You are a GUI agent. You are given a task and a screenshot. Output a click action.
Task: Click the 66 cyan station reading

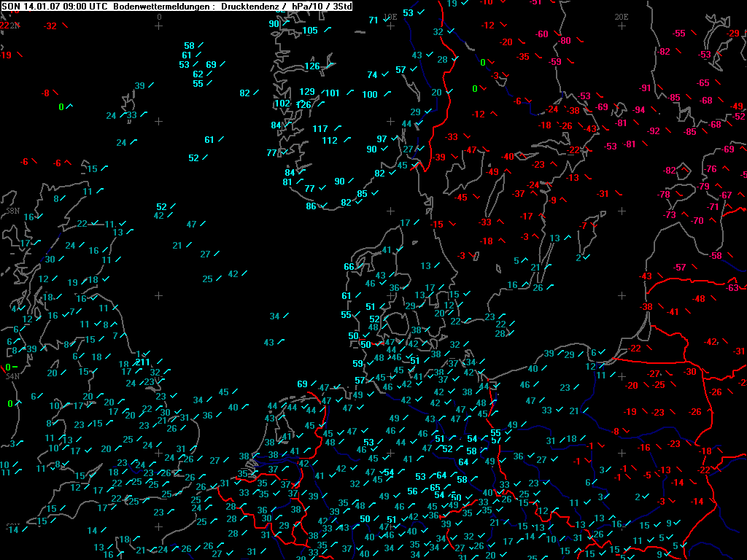[349, 267]
